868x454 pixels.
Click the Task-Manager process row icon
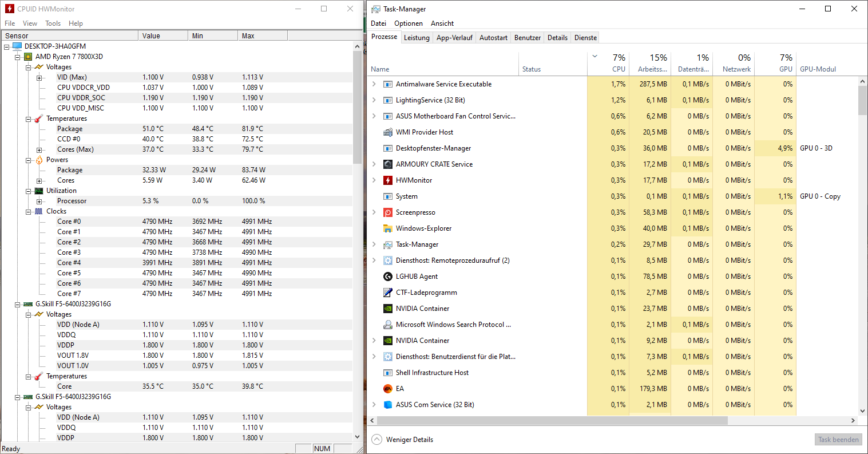pyautogui.click(x=388, y=244)
